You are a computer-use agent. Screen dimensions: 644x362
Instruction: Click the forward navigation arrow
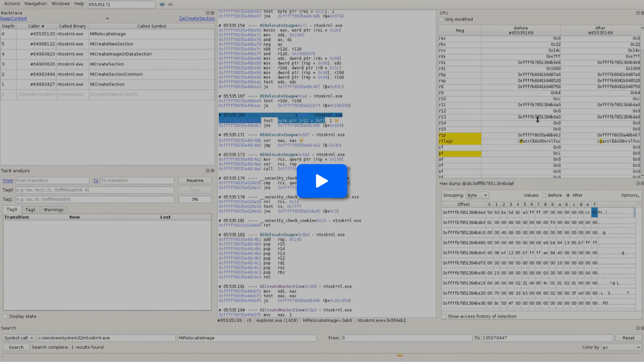click(x=170, y=4)
